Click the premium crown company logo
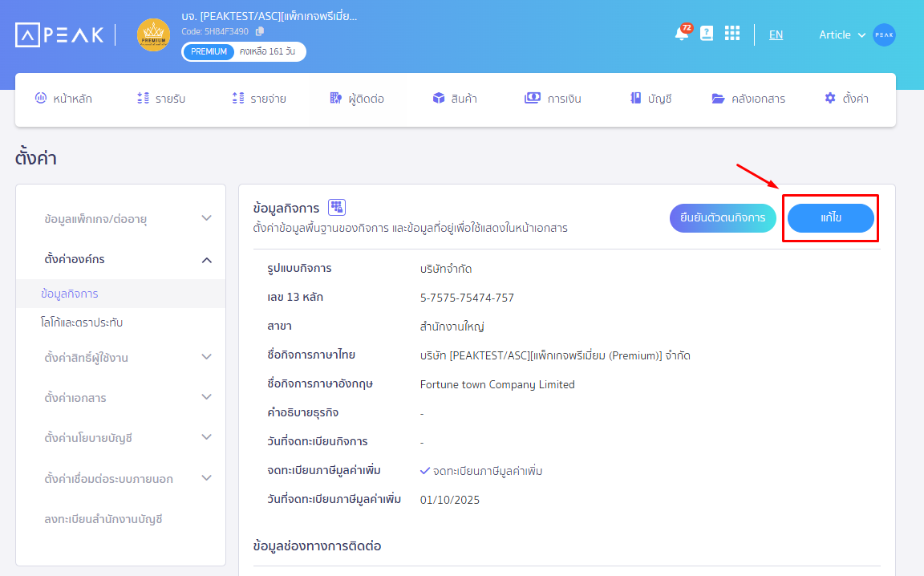This screenshot has width=924, height=576. 153,35
